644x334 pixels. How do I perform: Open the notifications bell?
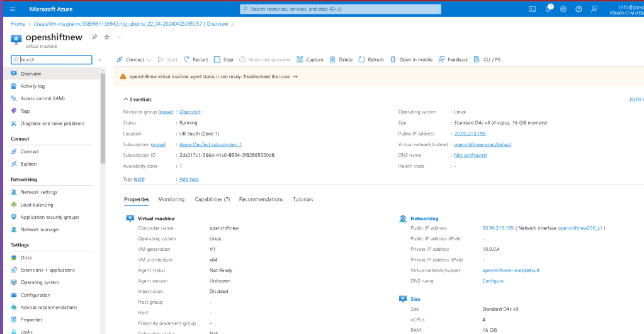click(x=548, y=9)
